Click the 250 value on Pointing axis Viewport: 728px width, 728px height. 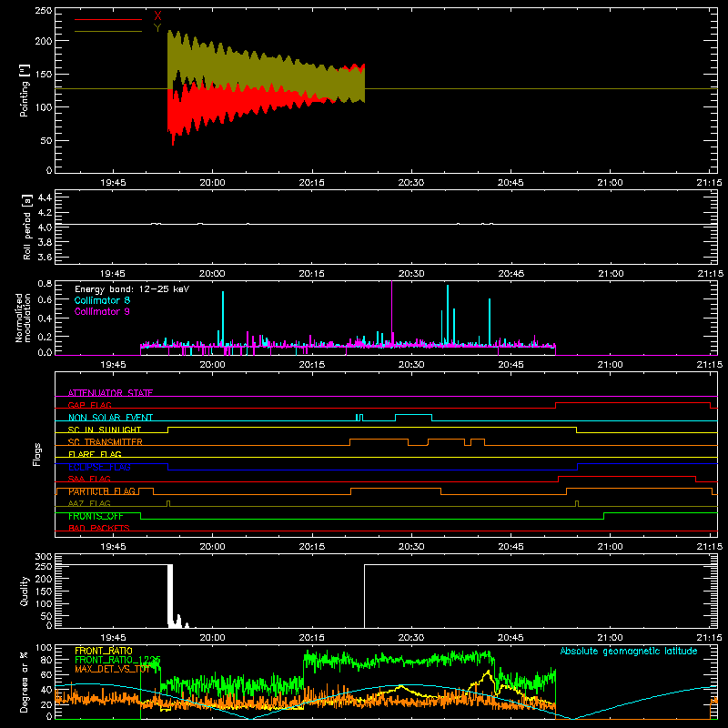[44, 10]
